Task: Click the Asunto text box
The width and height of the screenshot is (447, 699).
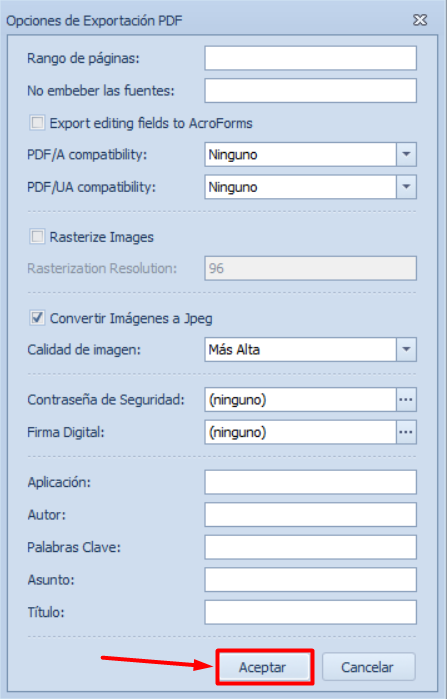Action: click(x=311, y=580)
